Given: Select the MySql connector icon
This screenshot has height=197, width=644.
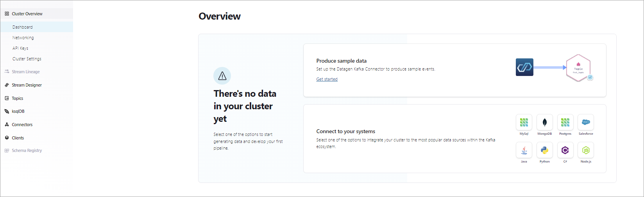Looking at the screenshot, I should tap(524, 122).
